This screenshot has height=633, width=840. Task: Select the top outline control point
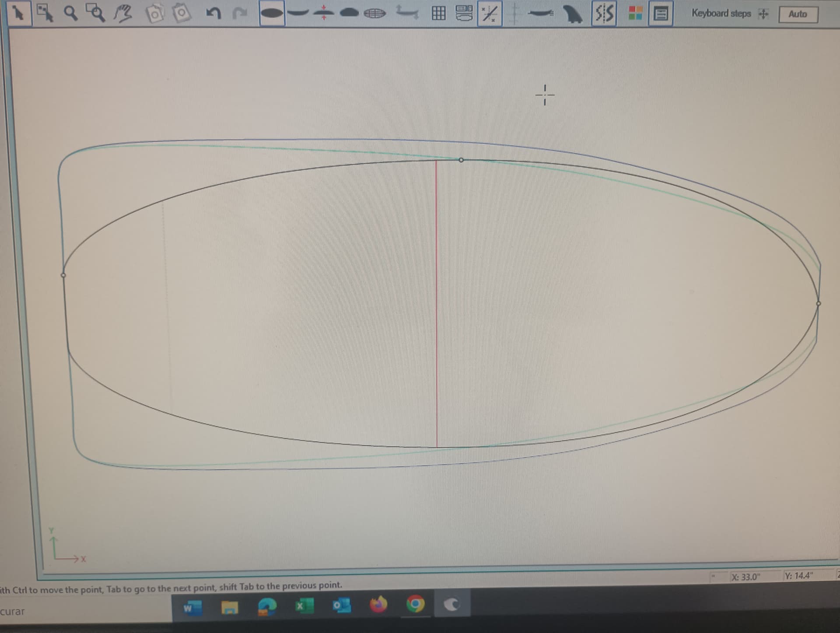click(461, 160)
